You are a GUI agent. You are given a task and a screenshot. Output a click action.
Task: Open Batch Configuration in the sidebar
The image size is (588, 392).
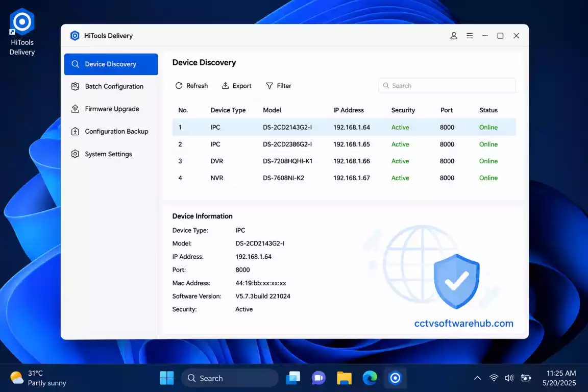point(111,86)
